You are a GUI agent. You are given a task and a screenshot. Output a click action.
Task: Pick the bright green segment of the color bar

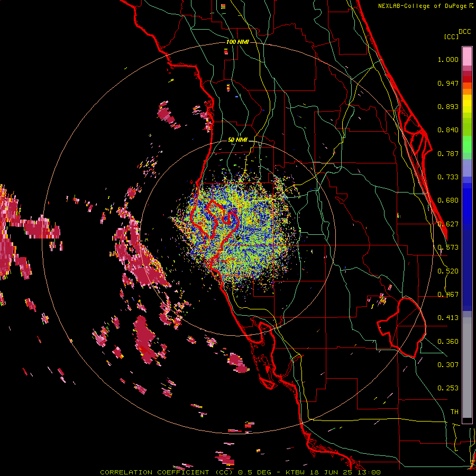467,144
